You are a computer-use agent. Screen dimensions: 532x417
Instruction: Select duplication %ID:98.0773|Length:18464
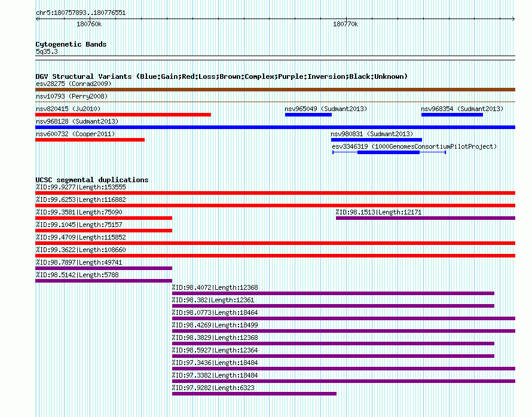(x=344, y=318)
